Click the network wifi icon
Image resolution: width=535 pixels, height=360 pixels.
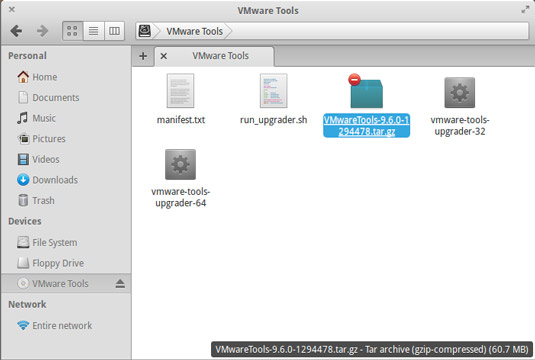point(23,326)
